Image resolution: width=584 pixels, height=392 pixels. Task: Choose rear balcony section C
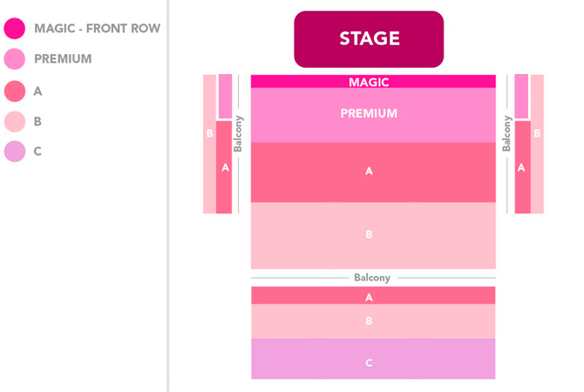pyautogui.click(x=373, y=359)
